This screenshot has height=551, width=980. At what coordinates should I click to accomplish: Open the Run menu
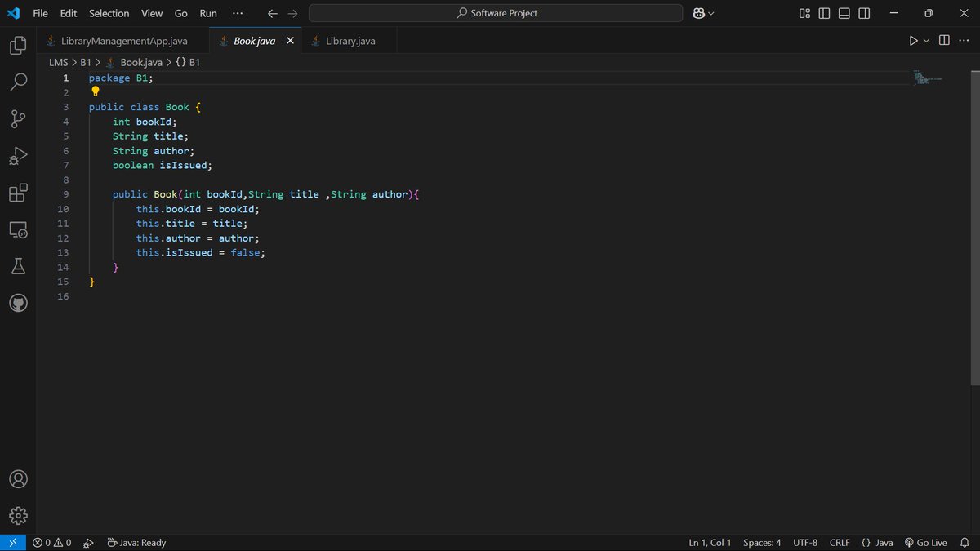pyautogui.click(x=208, y=13)
